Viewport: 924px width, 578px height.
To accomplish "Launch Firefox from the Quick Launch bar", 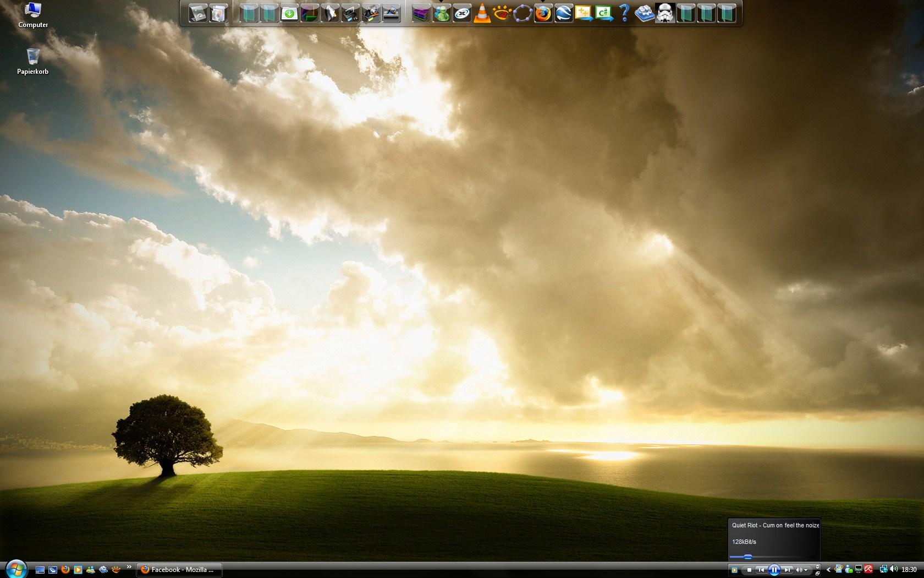I will point(65,570).
